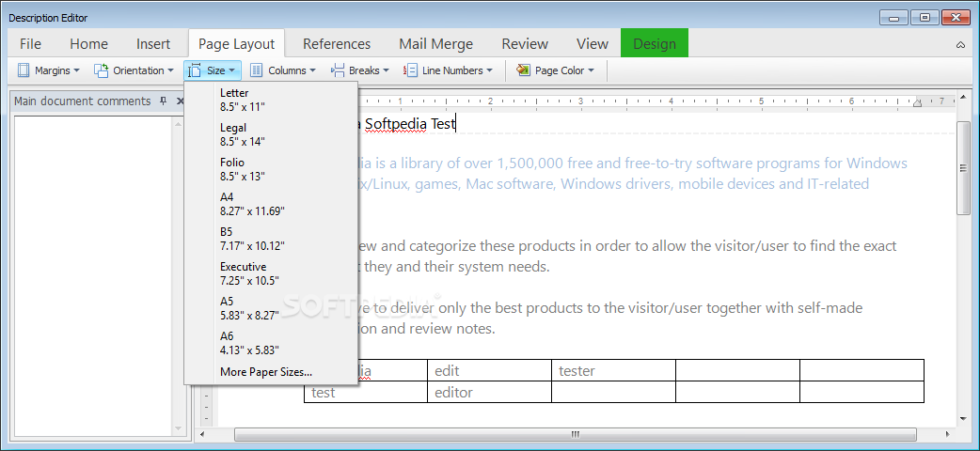The height and width of the screenshot is (451, 980).
Task: Minimize the Description Editor window
Action: pyautogui.click(x=894, y=18)
